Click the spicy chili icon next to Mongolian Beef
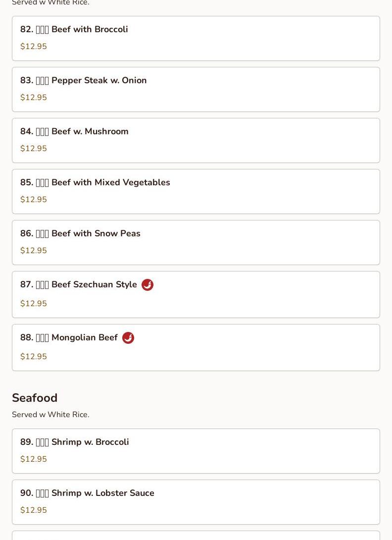 [128, 338]
